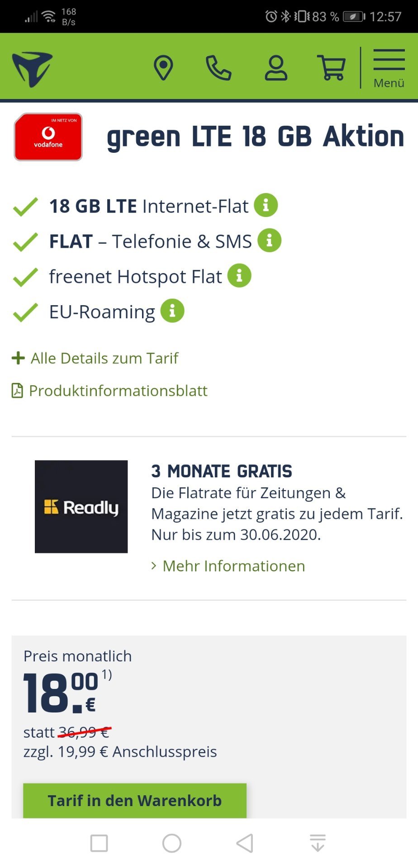
Task: Tap the Android back triangle button
Action: 245,843
